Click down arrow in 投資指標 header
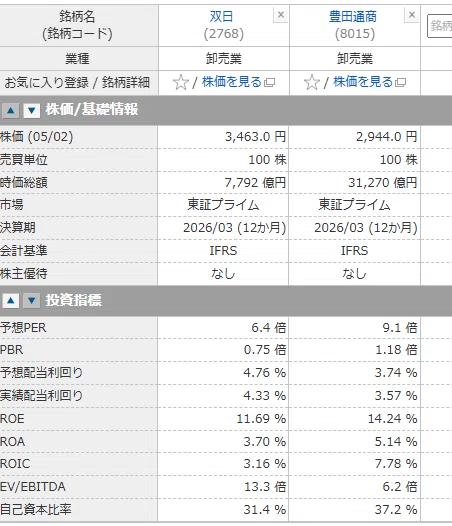This screenshot has height=526, width=452. [x=32, y=301]
